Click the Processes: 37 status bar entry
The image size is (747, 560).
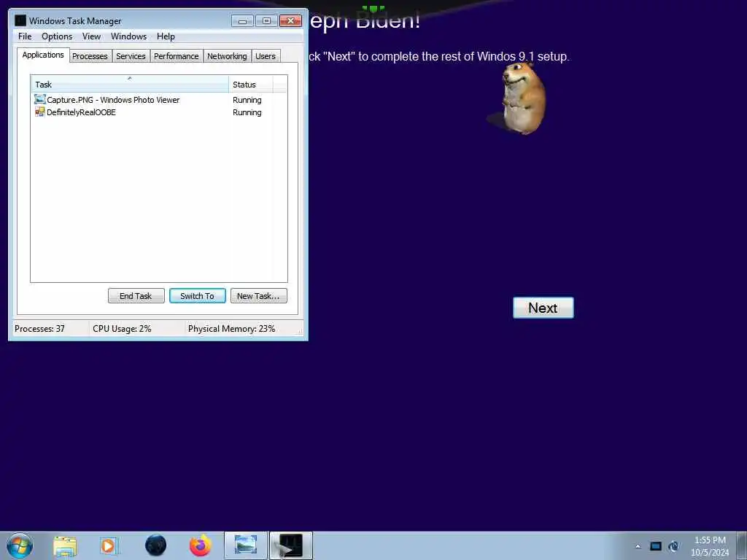tap(39, 329)
